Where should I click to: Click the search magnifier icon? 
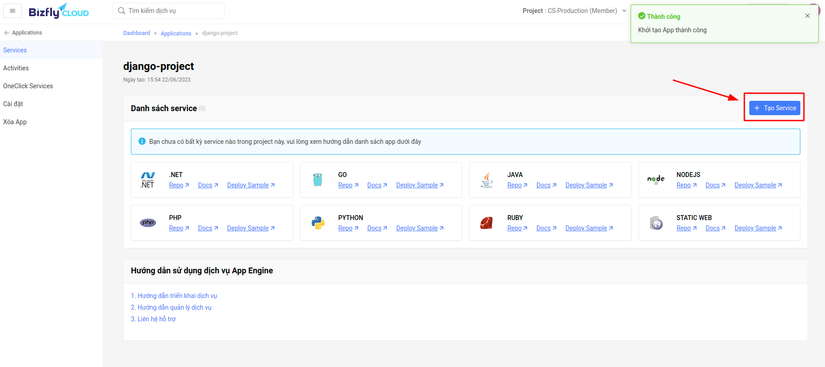click(122, 11)
